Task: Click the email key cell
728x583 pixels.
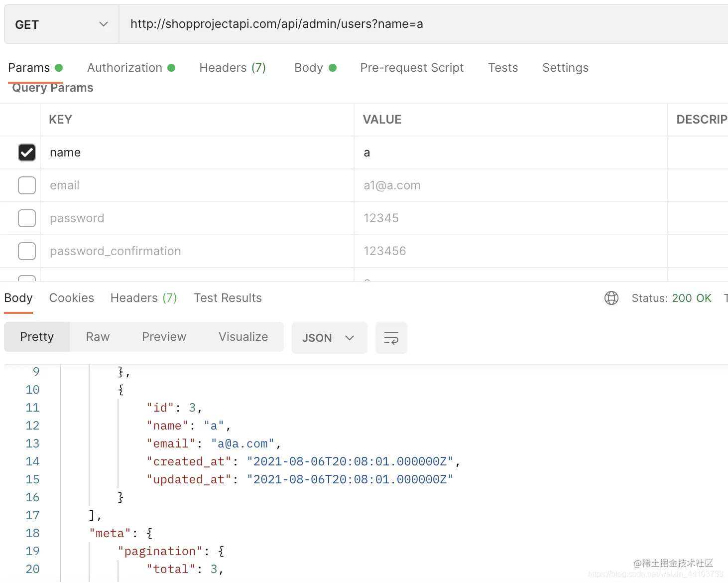Action: coord(197,185)
